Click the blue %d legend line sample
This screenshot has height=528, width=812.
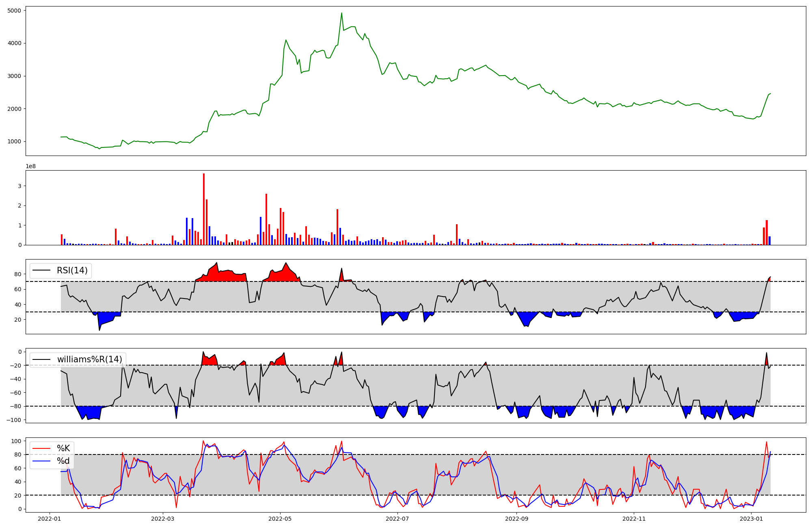click(42, 461)
